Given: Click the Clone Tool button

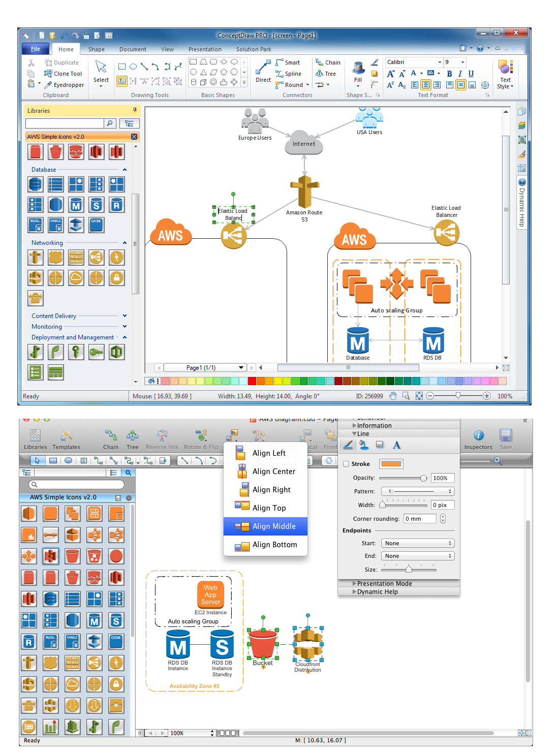Looking at the screenshot, I should tap(63, 74).
